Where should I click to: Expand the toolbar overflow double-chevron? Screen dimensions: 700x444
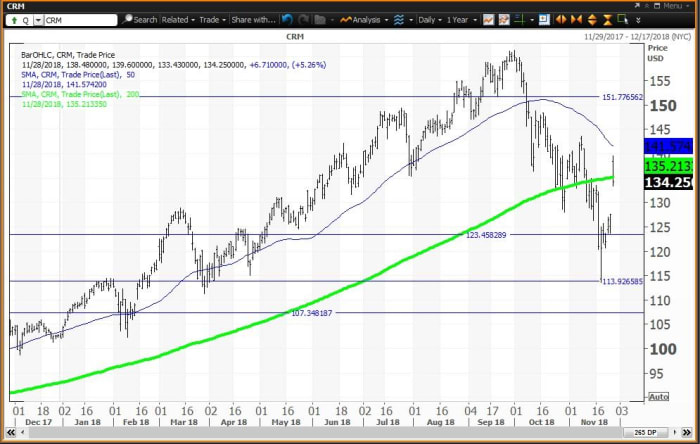click(x=638, y=21)
